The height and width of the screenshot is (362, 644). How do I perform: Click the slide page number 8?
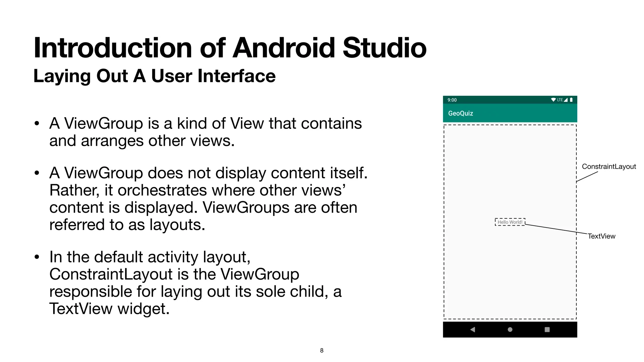322,350
